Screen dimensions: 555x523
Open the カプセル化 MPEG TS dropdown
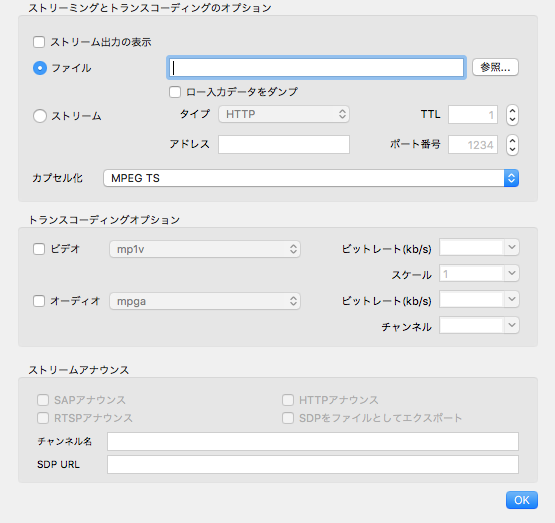pyautogui.click(x=311, y=178)
